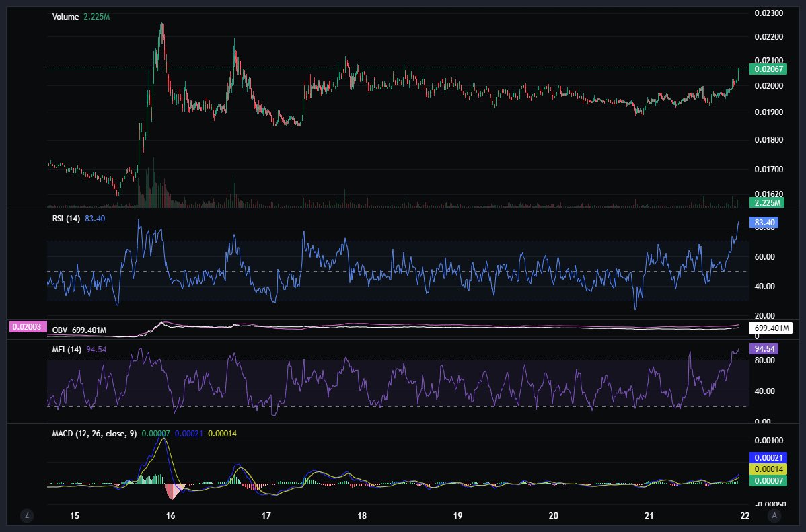Select the Volume indicator label

[65, 16]
